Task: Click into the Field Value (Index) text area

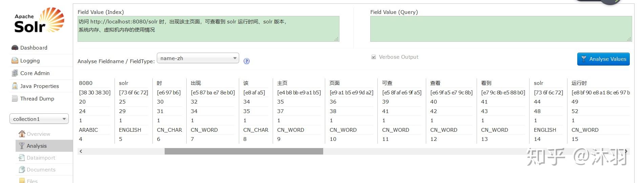Action: pos(208,29)
